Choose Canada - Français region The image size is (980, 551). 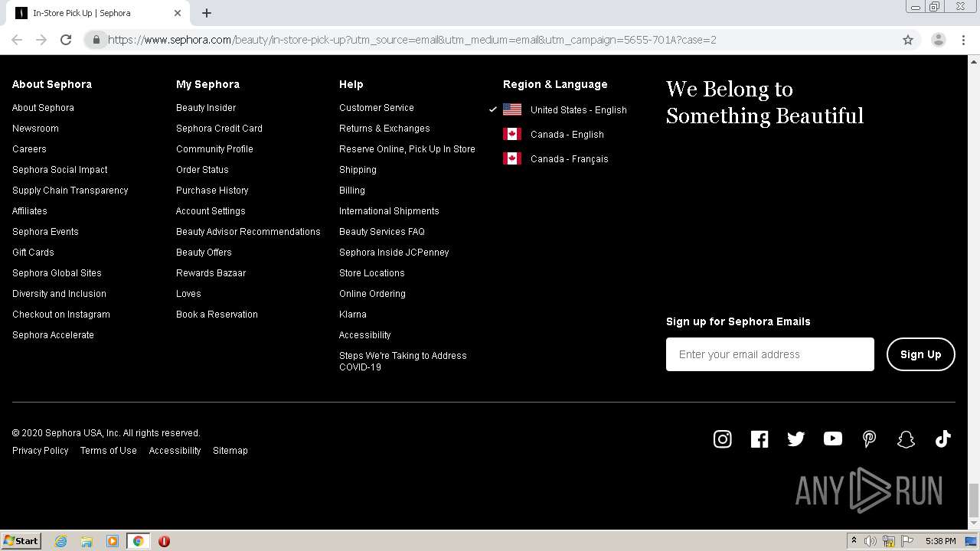[569, 159]
